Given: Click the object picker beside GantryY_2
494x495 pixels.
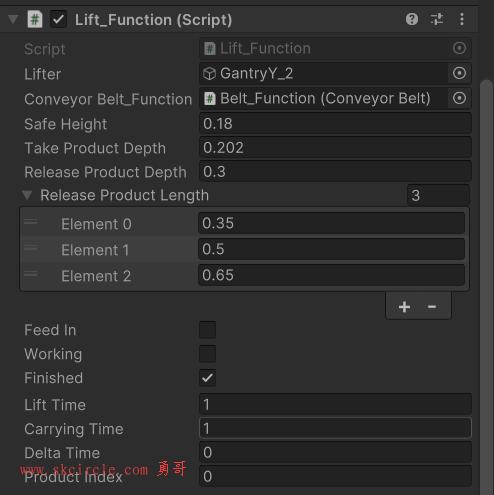Looking at the screenshot, I should tap(459, 73).
